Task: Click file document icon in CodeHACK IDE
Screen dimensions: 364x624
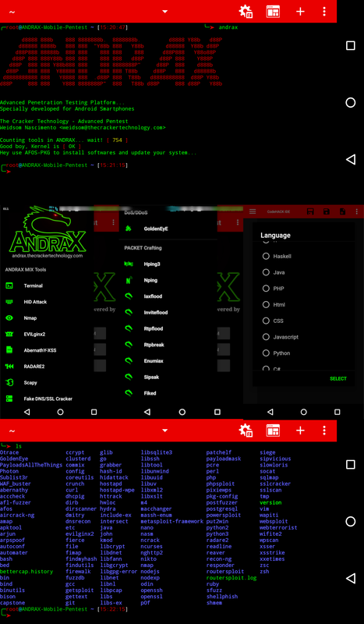Action: tap(342, 211)
